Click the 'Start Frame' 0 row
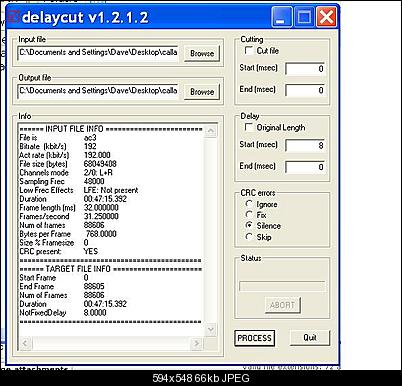 (x=54, y=278)
